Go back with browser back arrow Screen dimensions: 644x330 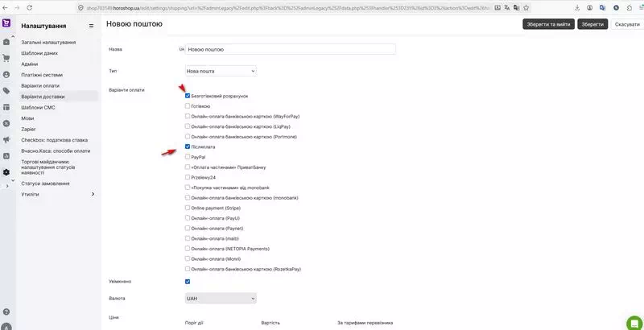coord(6,7)
